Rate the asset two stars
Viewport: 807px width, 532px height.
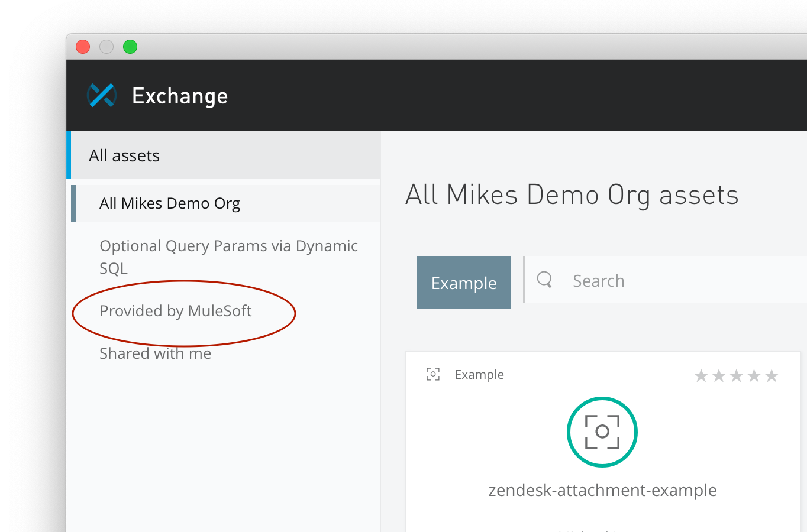(x=719, y=376)
